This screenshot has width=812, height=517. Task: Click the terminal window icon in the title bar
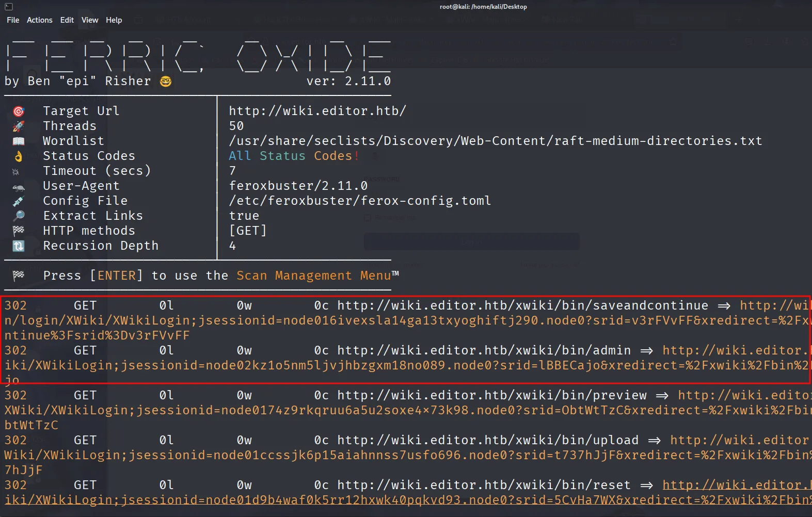(9, 7)
